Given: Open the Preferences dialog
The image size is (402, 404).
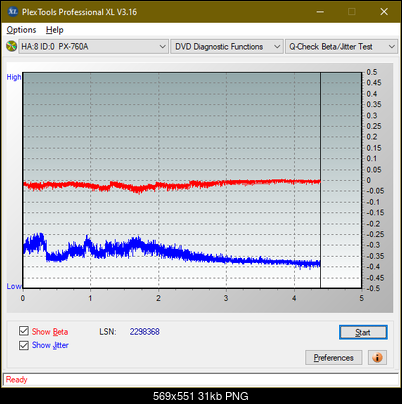Looking at the screenshot, I should point(334,358).
